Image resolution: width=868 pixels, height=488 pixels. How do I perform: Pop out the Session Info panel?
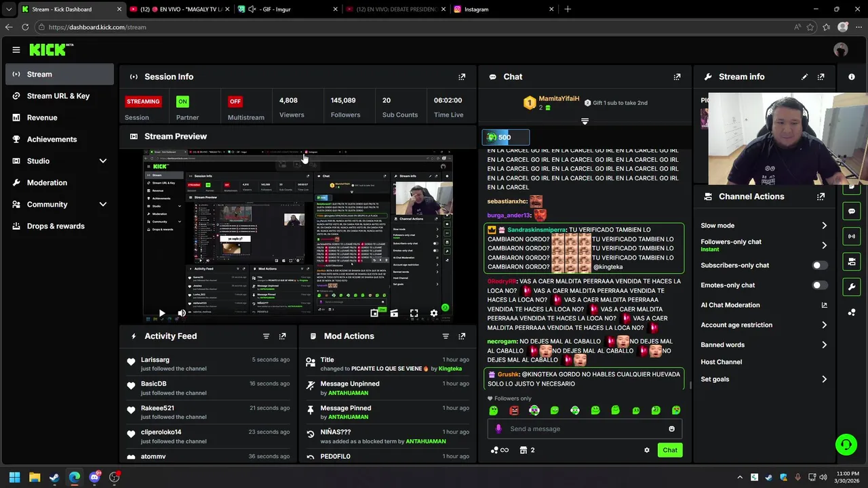coord(462,77)
